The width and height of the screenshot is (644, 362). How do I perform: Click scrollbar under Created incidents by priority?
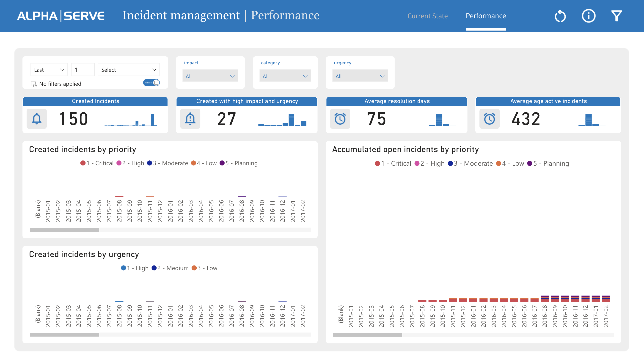[x=64, y=230]
